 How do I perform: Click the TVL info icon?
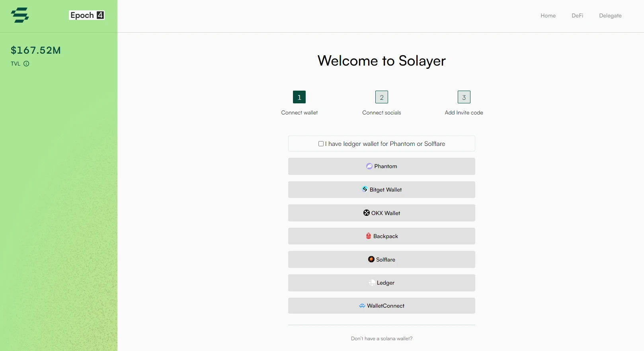pos(26,64)
